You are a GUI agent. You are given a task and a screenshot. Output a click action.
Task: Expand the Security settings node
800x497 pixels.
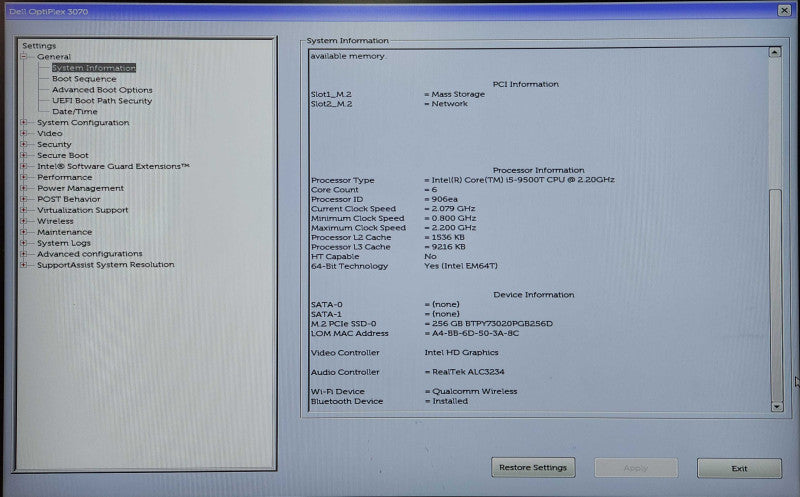click(x=23, y=144)
